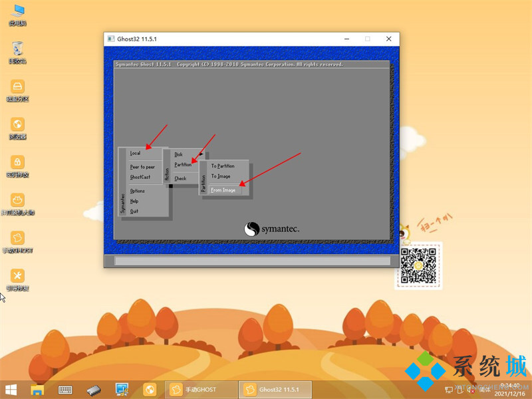Image resolution: width=532 pixels, height=399 pixels.
Task: Select Partition in the Action submenu
Action: pyautogui.click(x=184, y=164)
